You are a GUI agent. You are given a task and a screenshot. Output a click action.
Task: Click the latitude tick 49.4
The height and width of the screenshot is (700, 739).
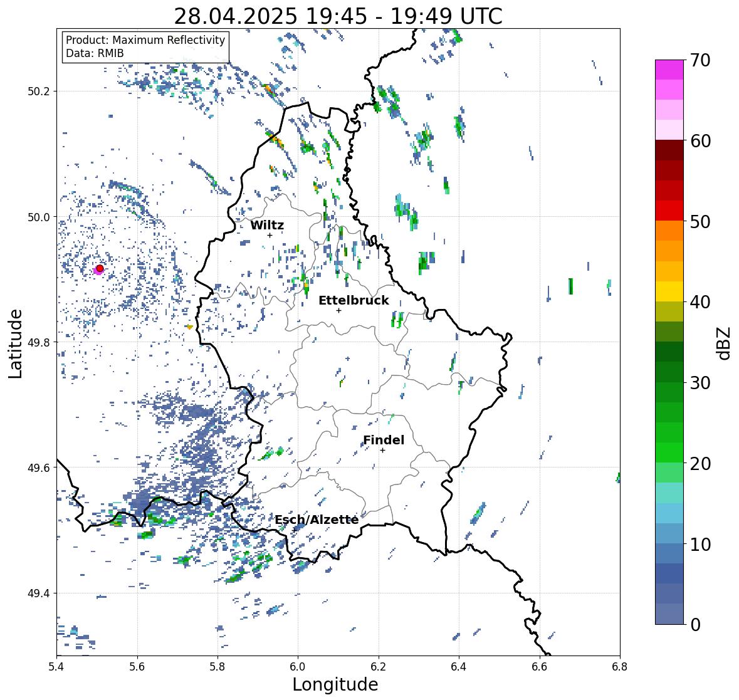[39, 593]
